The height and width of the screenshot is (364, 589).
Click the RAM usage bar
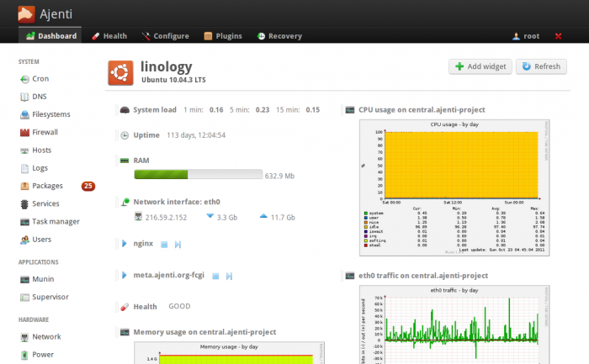[199, 176]
